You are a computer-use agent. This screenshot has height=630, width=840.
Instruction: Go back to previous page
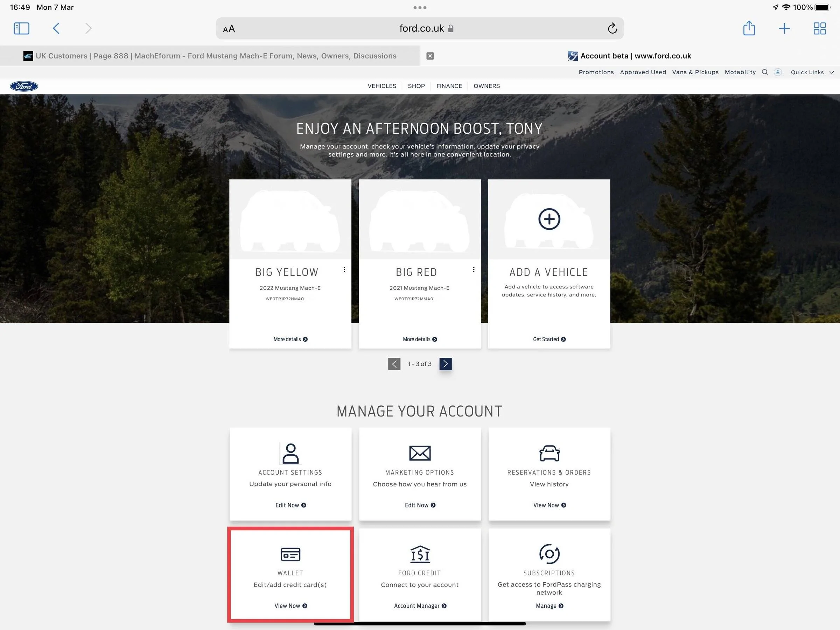tap(56, 28)
